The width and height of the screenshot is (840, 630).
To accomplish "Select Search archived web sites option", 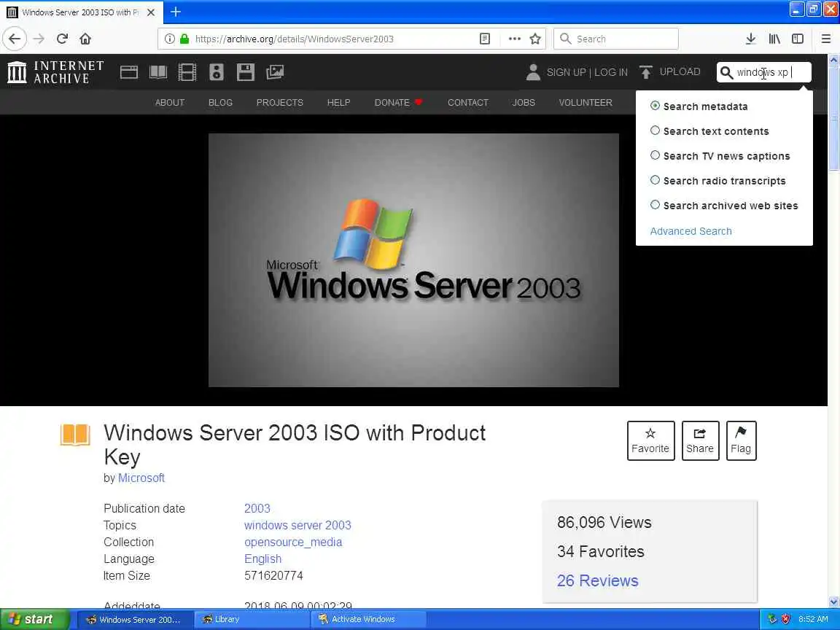I will pos(724,205).
